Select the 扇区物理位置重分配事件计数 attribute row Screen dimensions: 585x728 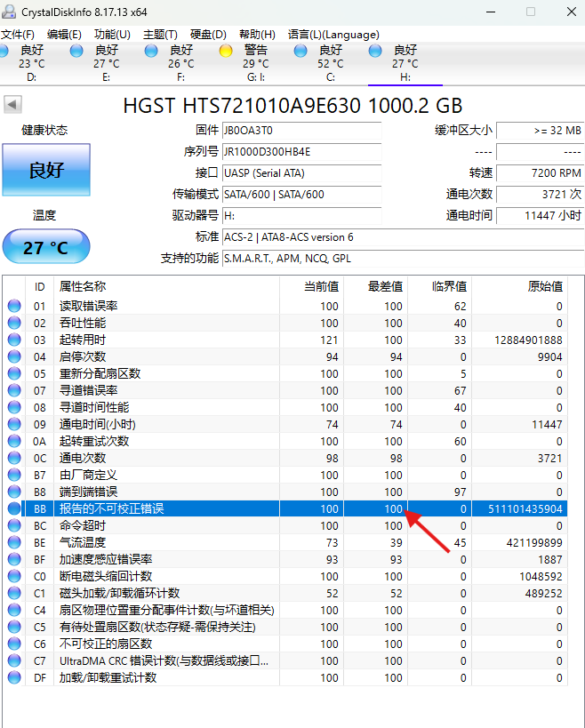tap(285, 610)
